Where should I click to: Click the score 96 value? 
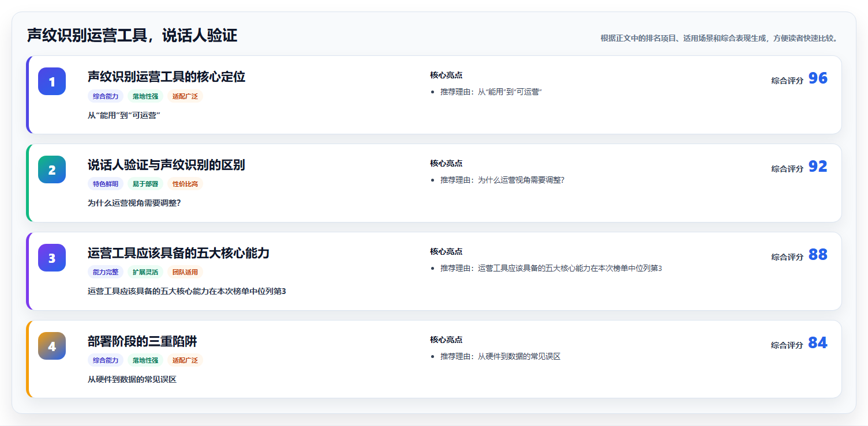(818, 78)
